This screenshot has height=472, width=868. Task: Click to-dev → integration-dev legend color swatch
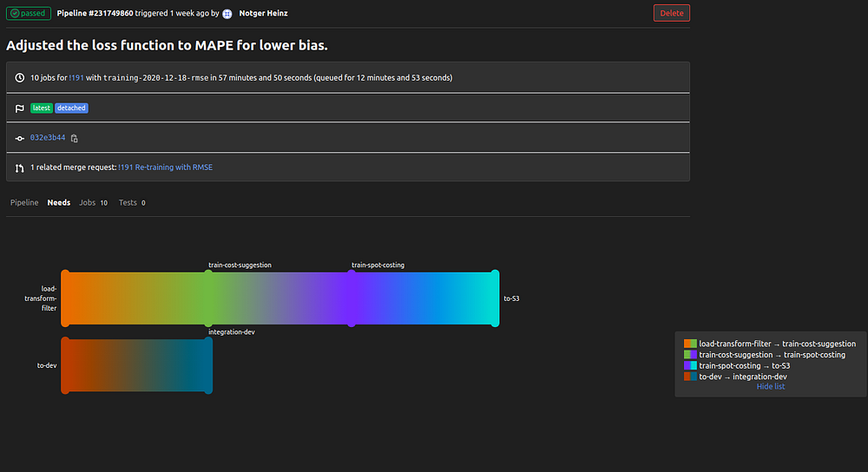point(690,377)
